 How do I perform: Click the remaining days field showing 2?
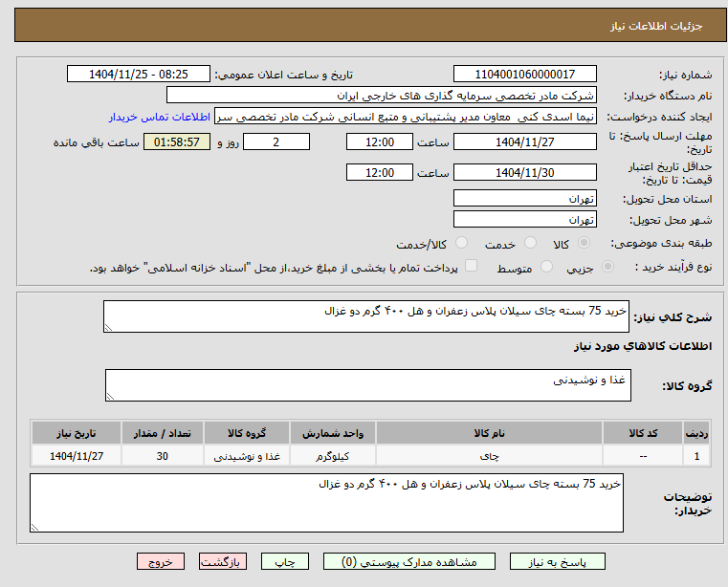tap(276, 141)
